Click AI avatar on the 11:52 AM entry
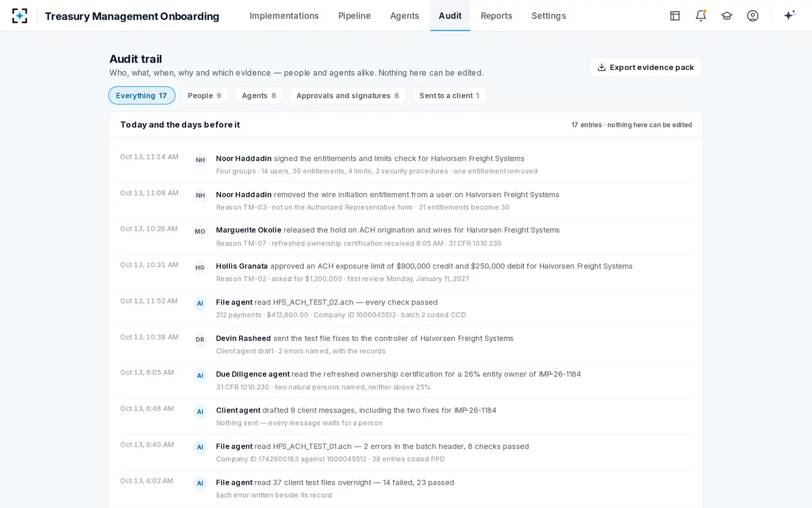The image size is (812, 508). pos(200,304)
